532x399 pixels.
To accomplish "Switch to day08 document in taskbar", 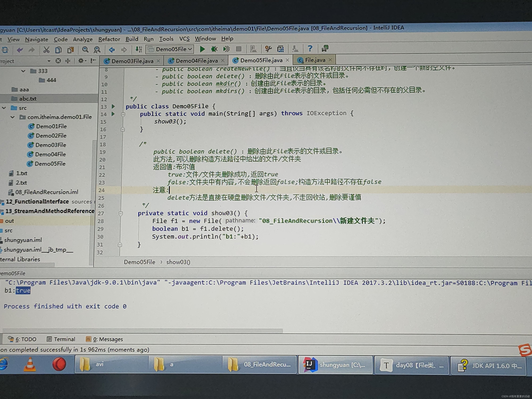I will pos(412,366).
